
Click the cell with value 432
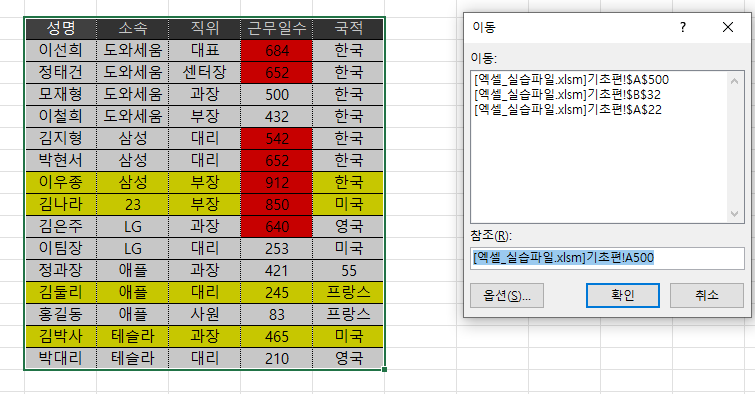point(277,117)
